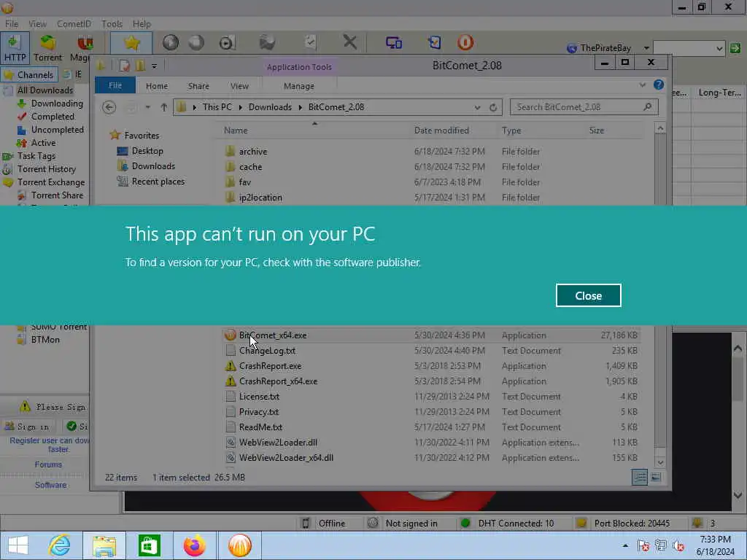
Task: Open the BitComet search text combo box
Action: pyautogui.click(x=689, y=48)
